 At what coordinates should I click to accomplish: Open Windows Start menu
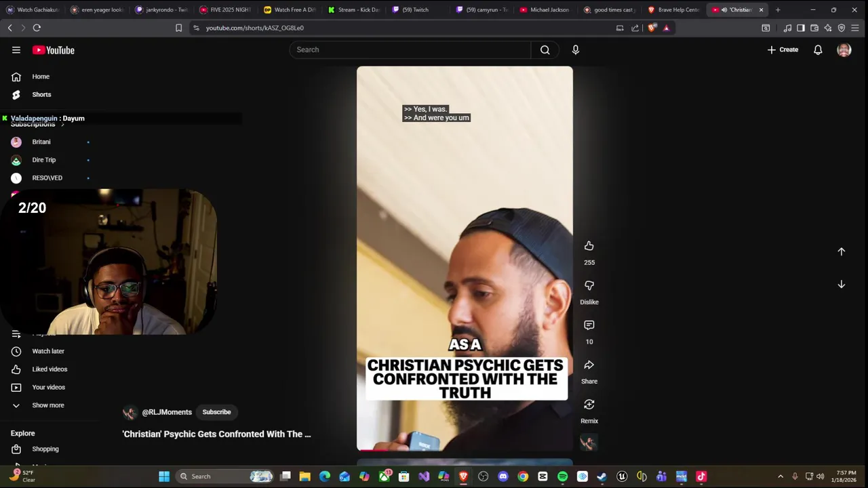[x=164, y=476]
